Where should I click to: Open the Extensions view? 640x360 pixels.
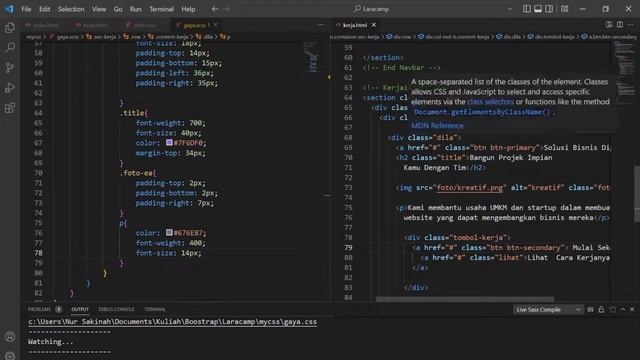[x=10, y=108]
